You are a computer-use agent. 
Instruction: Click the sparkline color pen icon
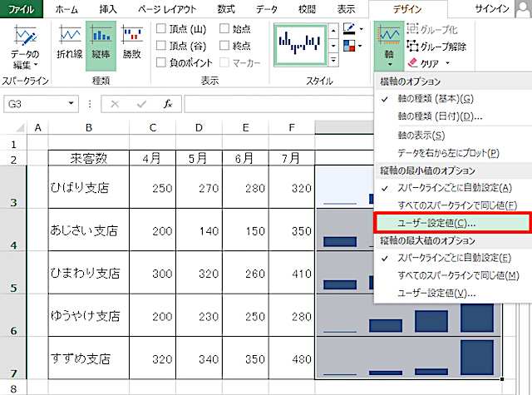349,28
